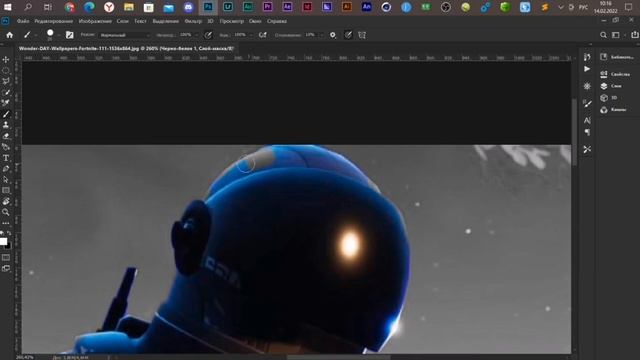The image size is (640, 360).
Task: Select the Move tool
Action: [x=6, y=60]
